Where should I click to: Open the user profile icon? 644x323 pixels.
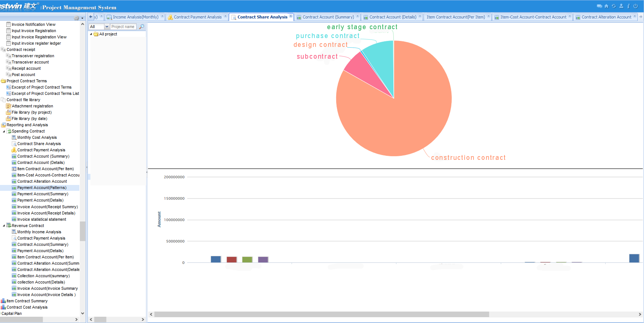(621, 6)
